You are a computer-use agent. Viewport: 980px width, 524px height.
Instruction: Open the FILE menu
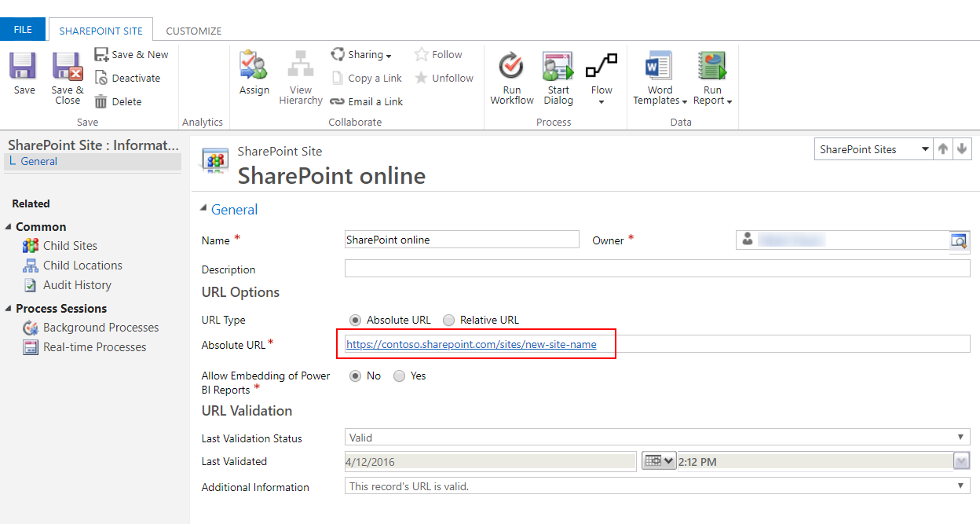point(23,28)
